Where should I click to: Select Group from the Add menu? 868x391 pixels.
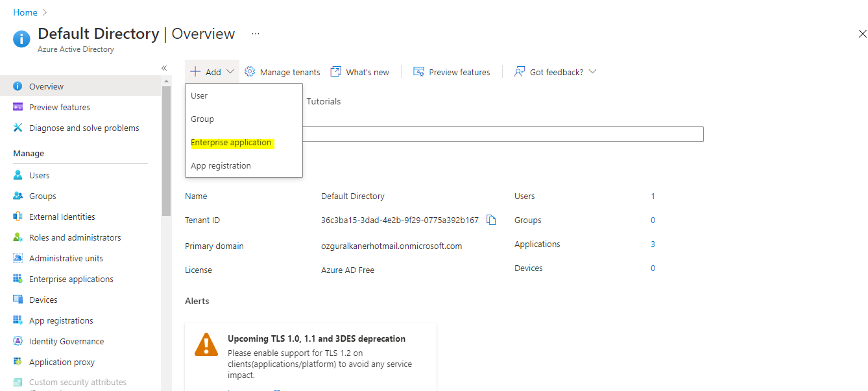click(244, 119)
